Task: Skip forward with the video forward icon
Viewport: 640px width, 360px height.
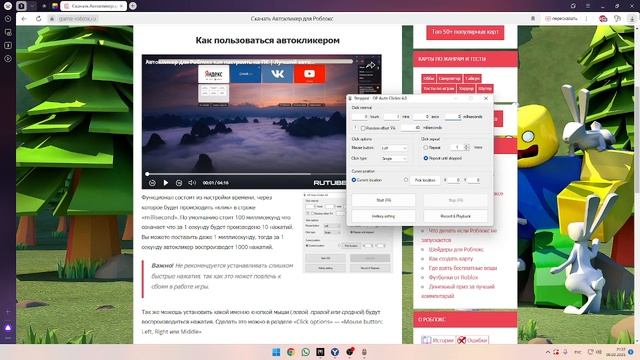Action: 179,183
